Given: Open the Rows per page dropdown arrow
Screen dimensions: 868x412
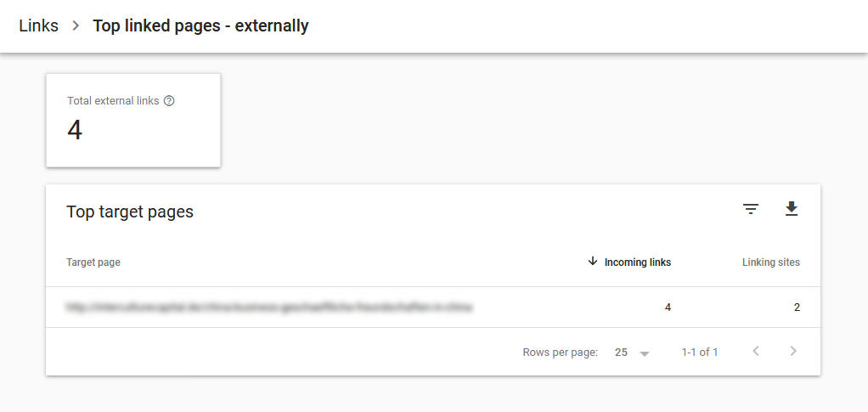Looking at the screenshot, I should (645, 354).
